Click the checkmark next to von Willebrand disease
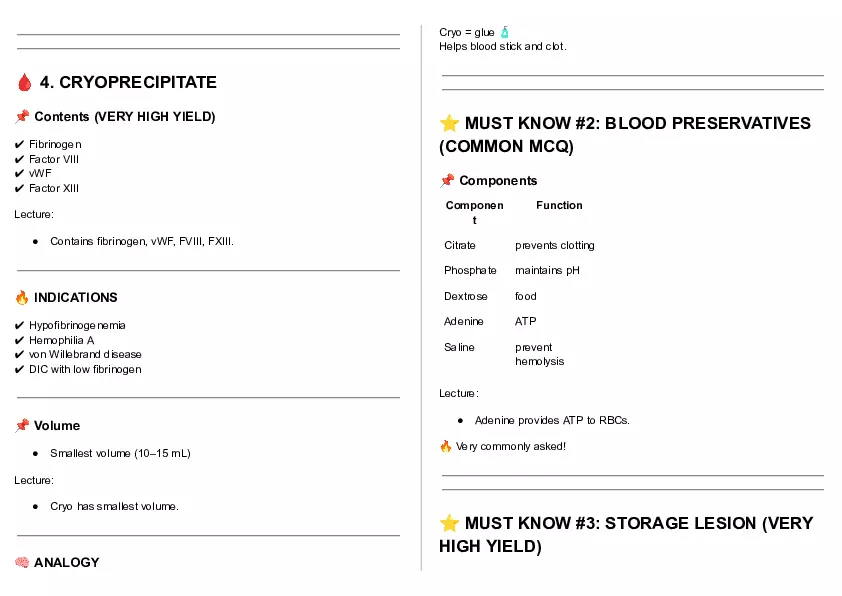This screenshot has height=596, width=842. tap(20, 355)
